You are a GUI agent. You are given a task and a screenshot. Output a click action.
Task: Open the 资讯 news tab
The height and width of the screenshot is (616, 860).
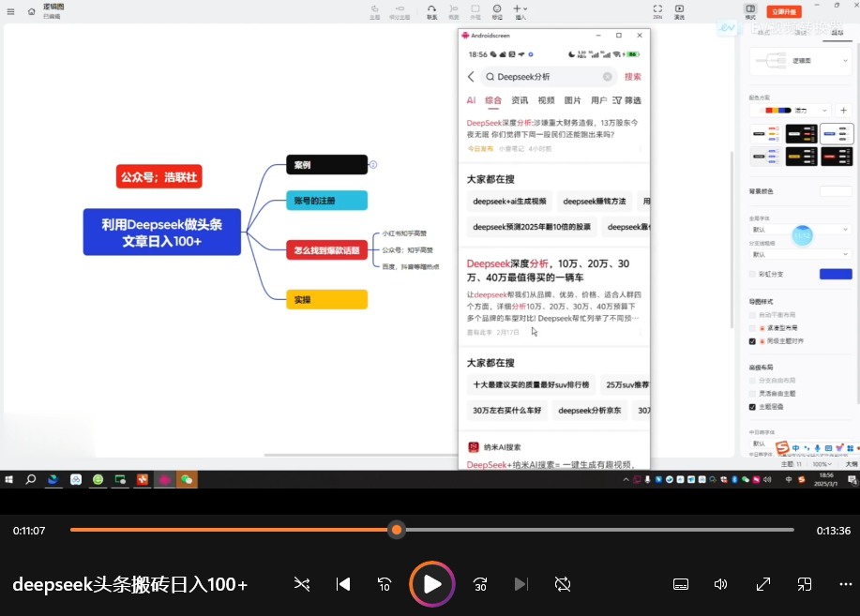point(520,100)
